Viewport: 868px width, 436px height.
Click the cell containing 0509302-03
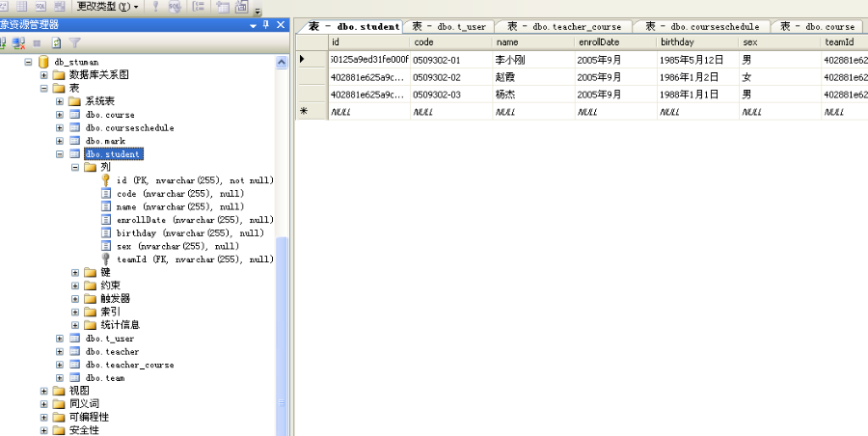tap(451, 95)
